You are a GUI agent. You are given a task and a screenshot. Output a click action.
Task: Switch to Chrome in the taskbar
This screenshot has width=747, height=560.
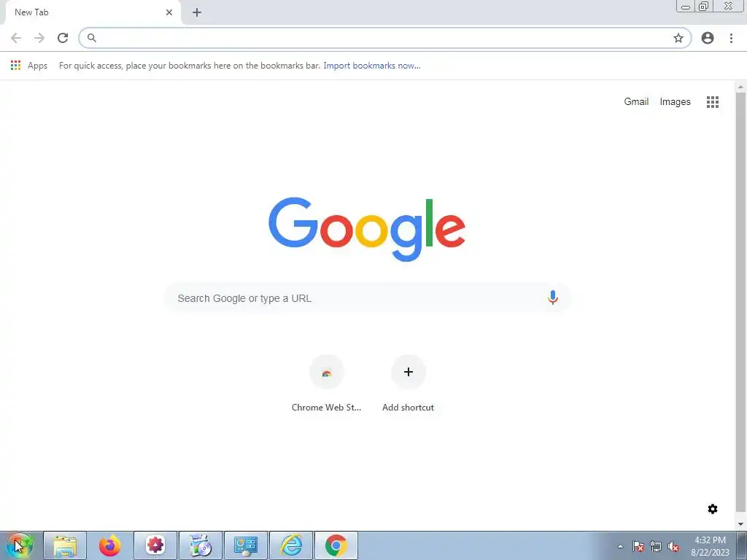click(336, 545)
